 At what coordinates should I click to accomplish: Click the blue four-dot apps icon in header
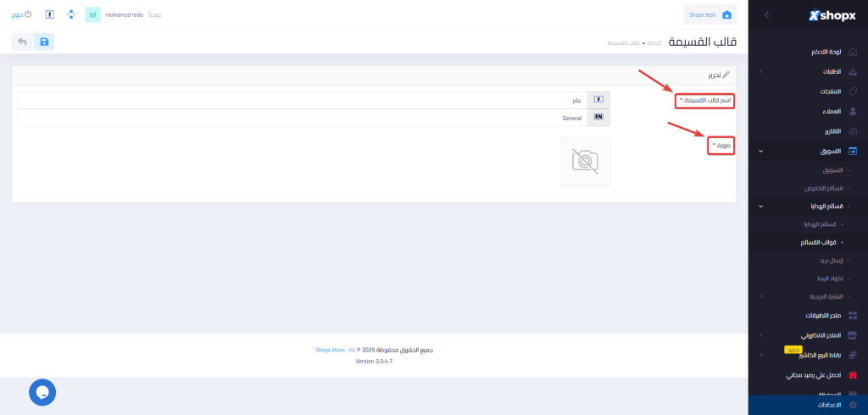coord(71,14)
